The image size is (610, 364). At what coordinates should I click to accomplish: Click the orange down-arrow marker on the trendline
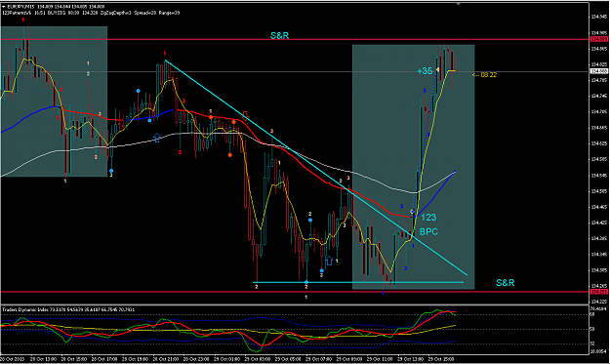(246, 115)
